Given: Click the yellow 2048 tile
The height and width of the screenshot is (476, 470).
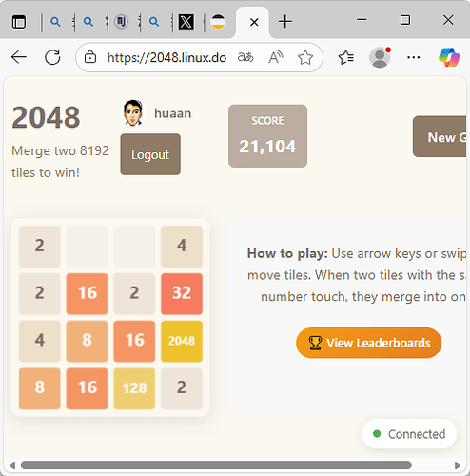Looking at the screenshot, I should [x=182, y=342].
